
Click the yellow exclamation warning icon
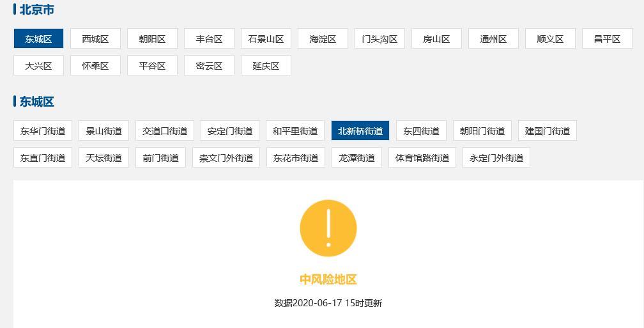tap(328, 228)
